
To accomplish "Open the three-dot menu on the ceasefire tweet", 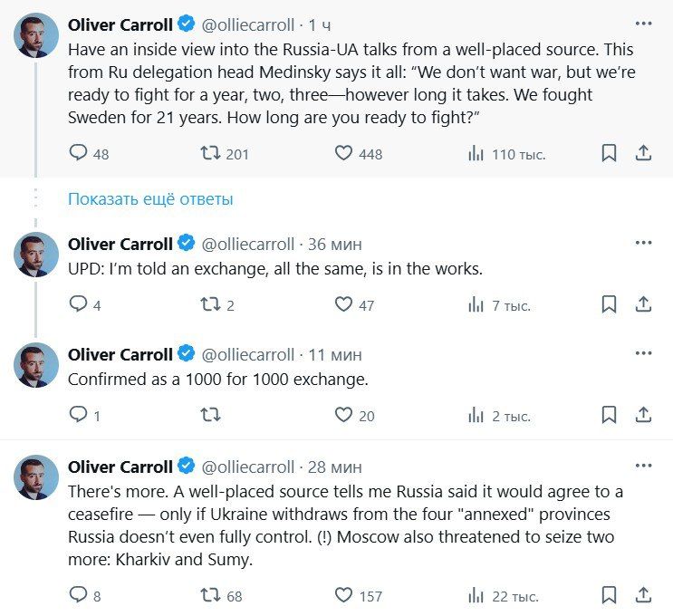I will pyautogui.click(x=643, y=467).
